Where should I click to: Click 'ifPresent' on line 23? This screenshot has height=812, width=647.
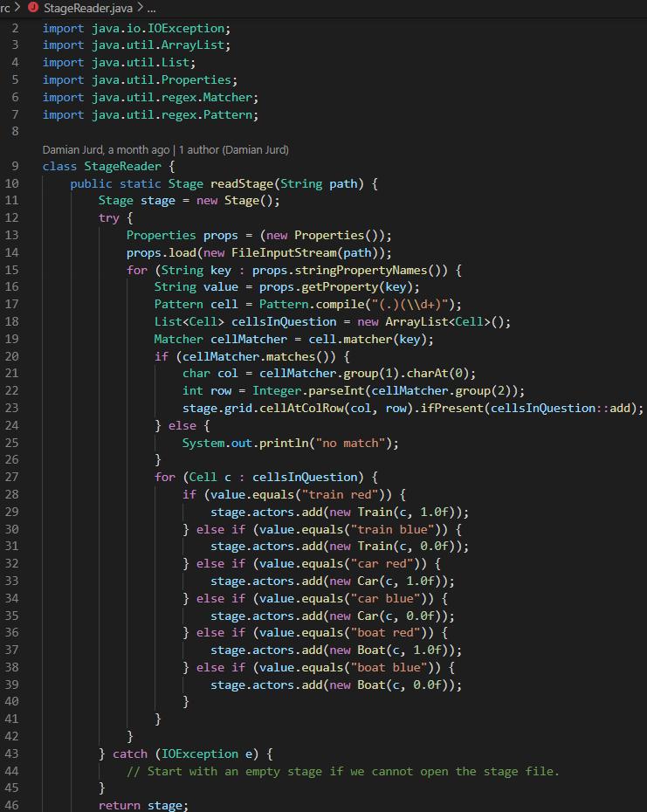tap(451, 408)
